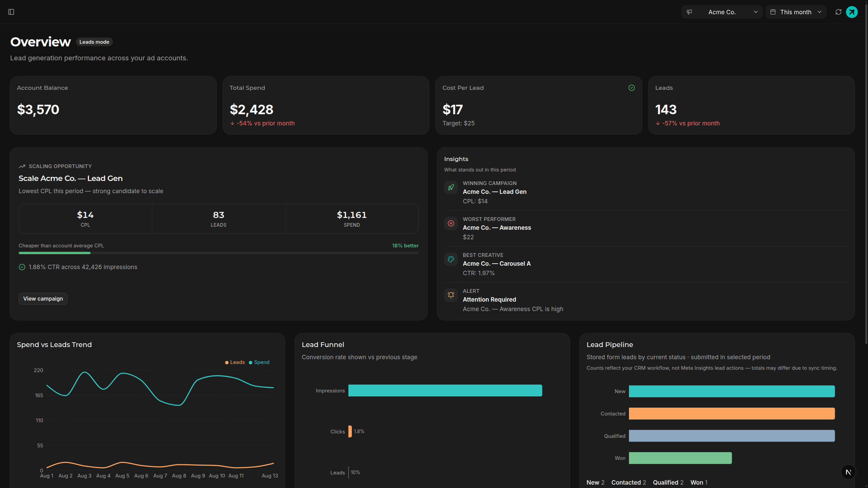Click the CPL progress bar
868x488 pixels.
click(x=219, y=253)
